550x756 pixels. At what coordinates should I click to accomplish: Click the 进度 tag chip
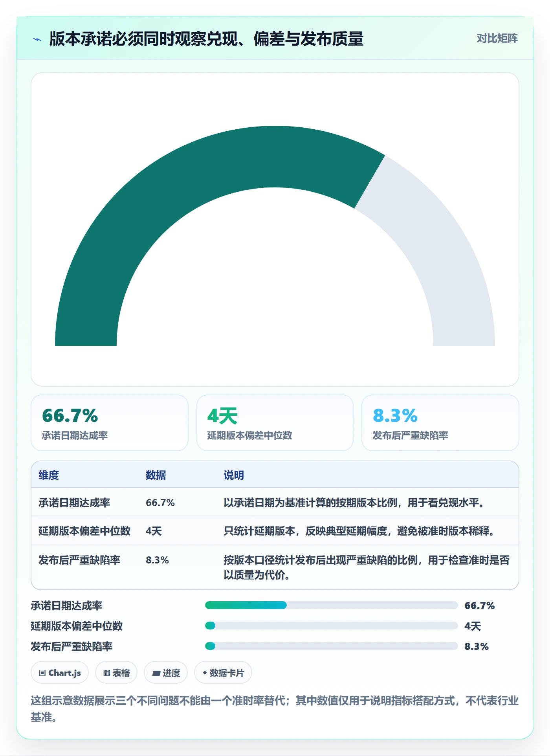click(x=166, y=673)
